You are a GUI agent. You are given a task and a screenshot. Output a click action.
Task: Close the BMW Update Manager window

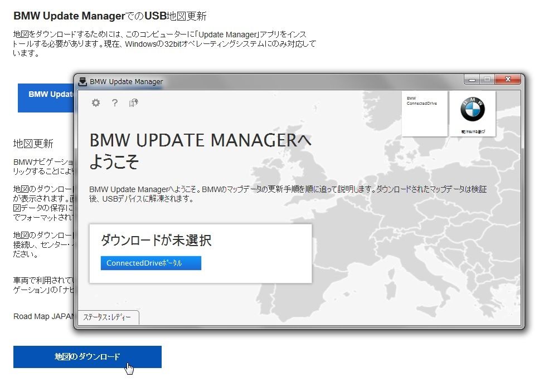pyautogui.click(x=508, y=79)
